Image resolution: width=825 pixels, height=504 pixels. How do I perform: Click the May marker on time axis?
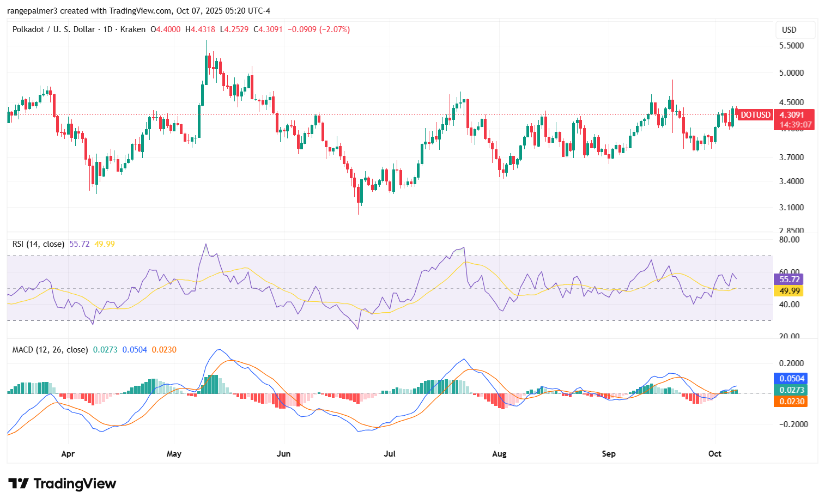click(174, 454)
